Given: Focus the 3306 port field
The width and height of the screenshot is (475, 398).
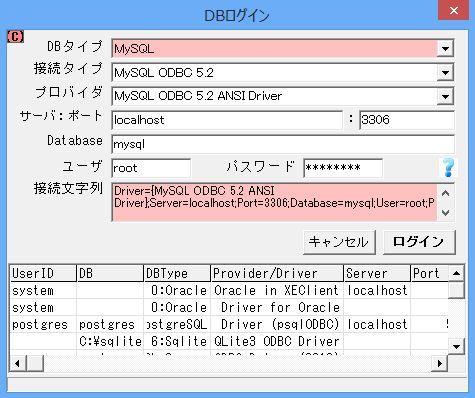Looking at the screenshot, I should point(407,120).
